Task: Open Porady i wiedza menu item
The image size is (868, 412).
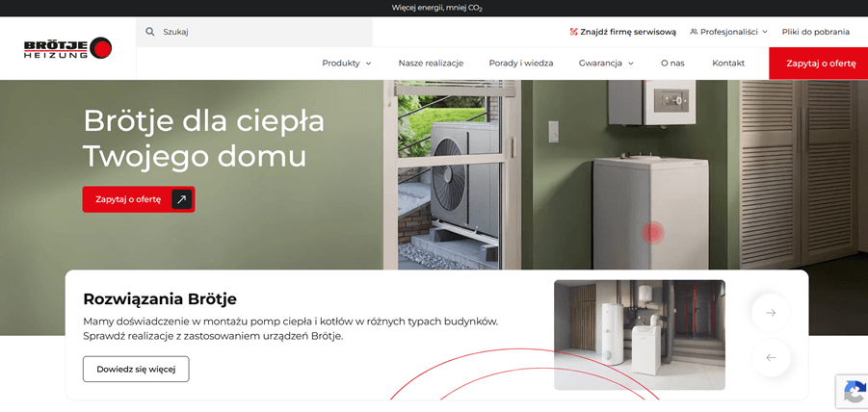Action: click(x=521, y=63)
